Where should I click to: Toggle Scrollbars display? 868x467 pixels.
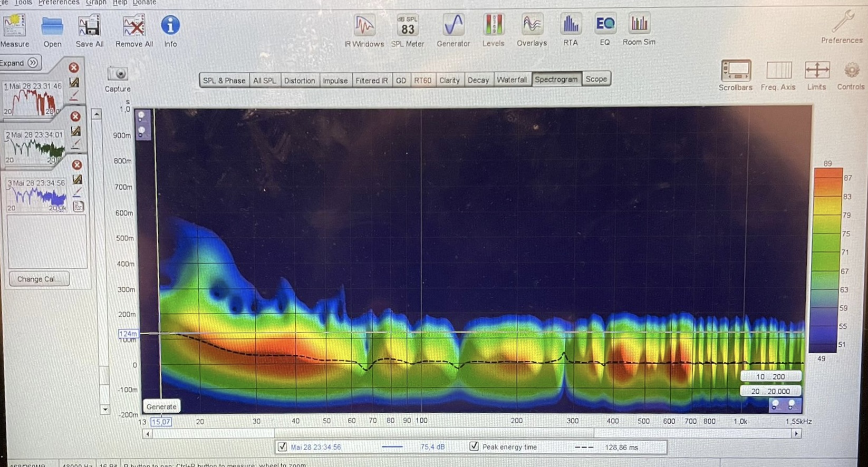coord(736,71)
